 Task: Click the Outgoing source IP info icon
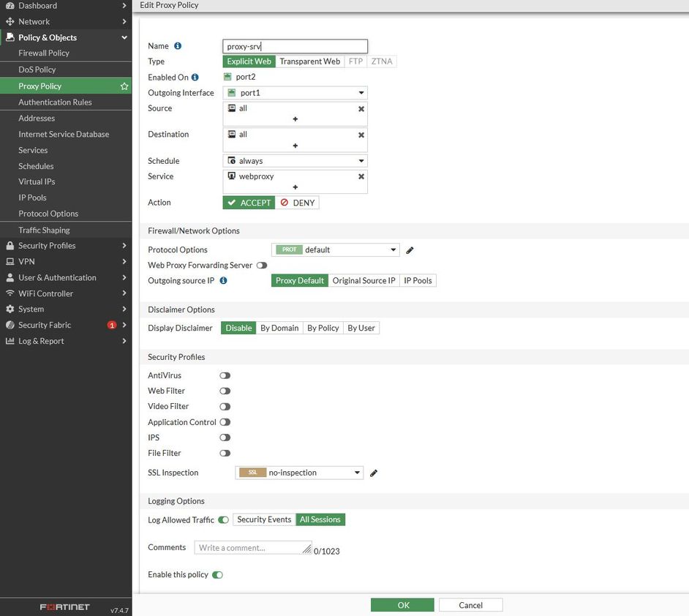223,280
